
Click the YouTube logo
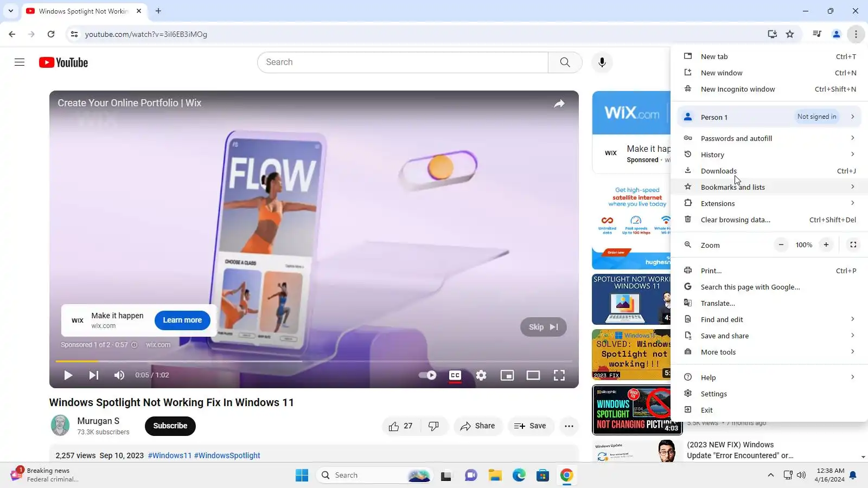coord(63,62)
